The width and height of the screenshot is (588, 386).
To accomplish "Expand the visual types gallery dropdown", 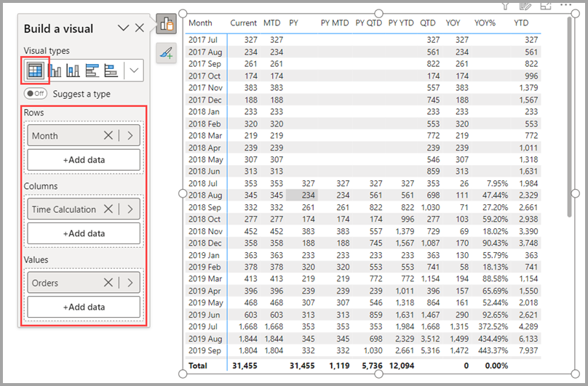I will [x=135, y=71].
